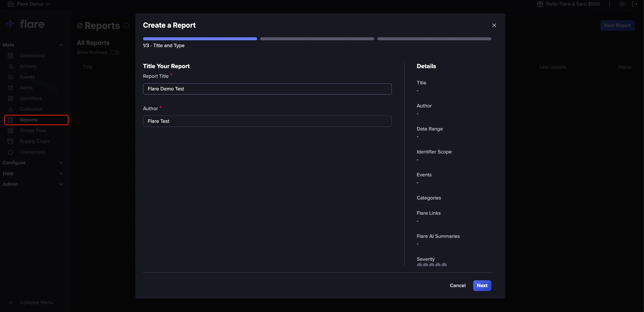Click Refer Flare & Earn $500 link
644x312 pixels.
click(573, 4)
